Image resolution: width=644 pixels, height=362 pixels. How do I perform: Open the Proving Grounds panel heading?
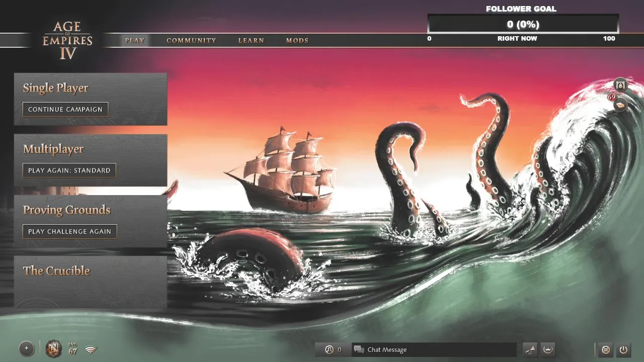(x=67, y=210)
